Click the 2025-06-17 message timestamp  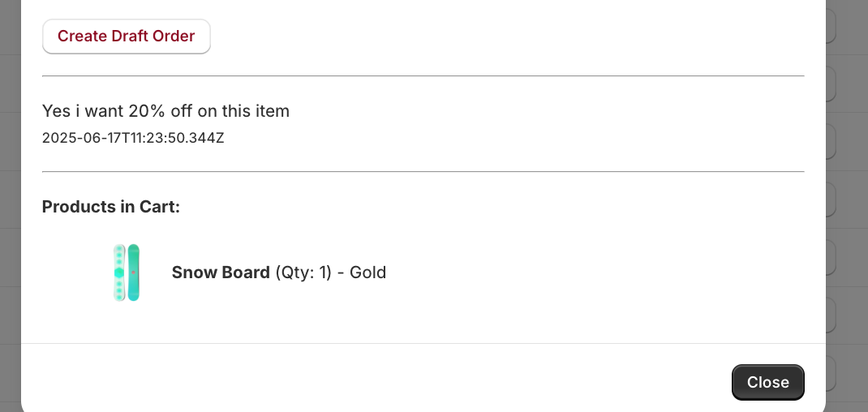pyautogui.click(x=133, y=138)
